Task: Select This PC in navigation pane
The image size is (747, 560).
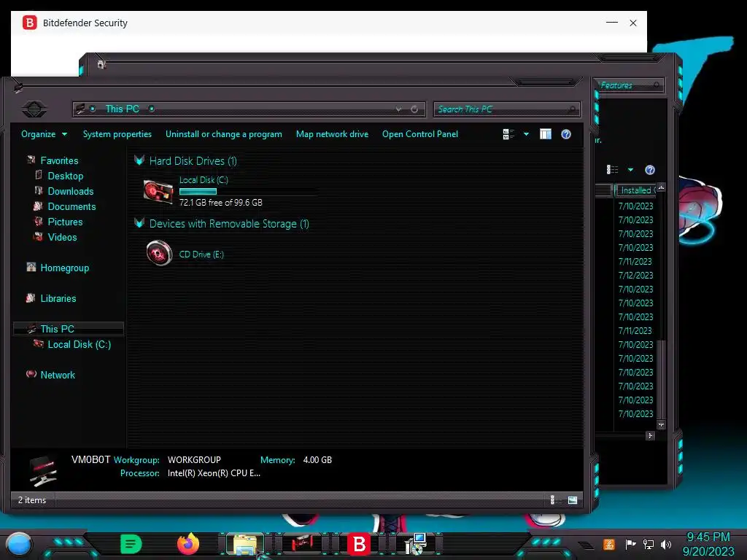Action: tap(57, 329)
